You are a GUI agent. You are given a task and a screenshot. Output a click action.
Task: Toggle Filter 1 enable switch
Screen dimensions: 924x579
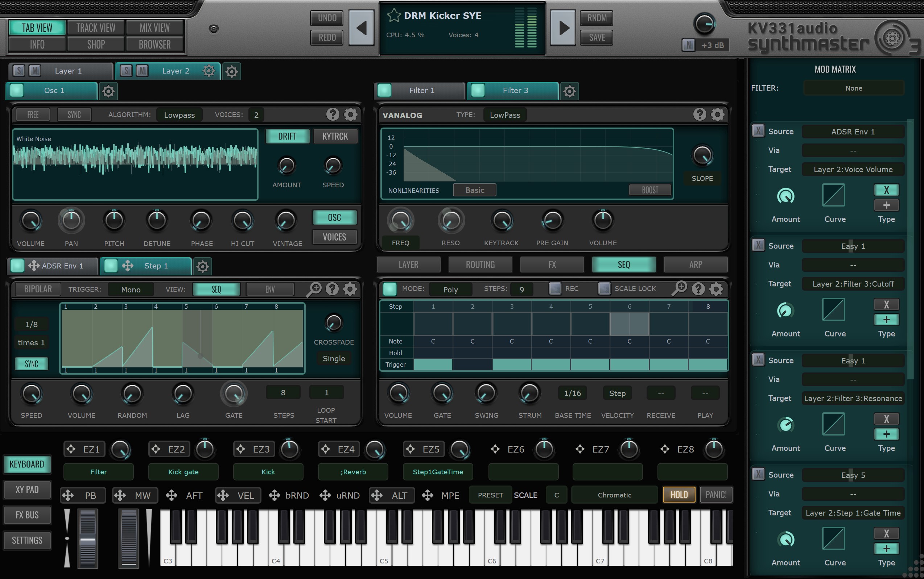point(384,90)
